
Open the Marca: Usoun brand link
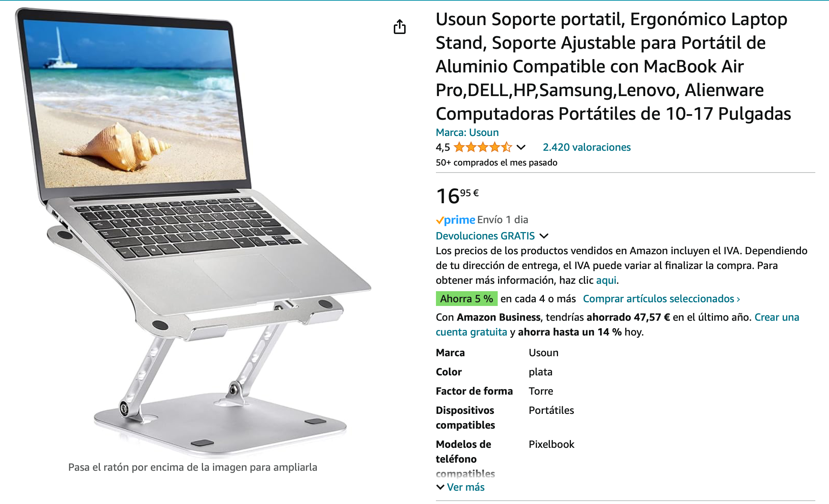[467, 132]
